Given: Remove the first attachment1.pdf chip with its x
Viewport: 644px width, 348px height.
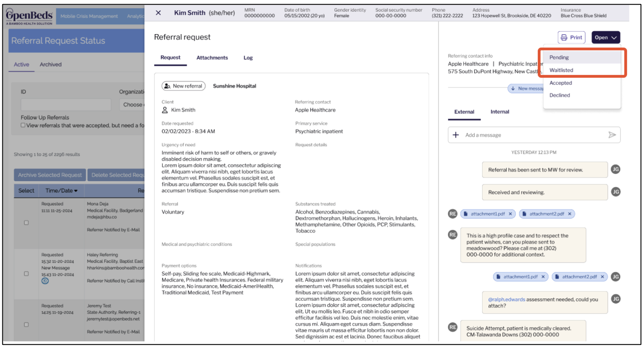Looking at the screenshot, I should tap(510, 214).
